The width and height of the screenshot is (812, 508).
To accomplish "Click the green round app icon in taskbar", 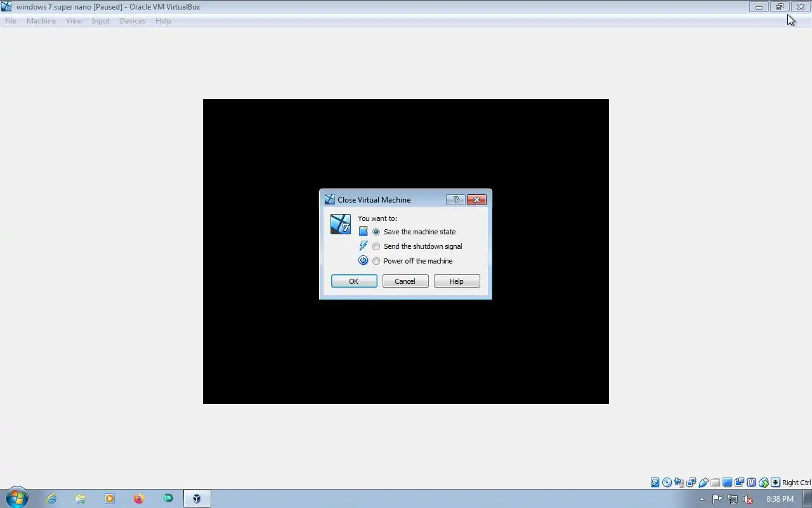I will click(x=168, y=499).
